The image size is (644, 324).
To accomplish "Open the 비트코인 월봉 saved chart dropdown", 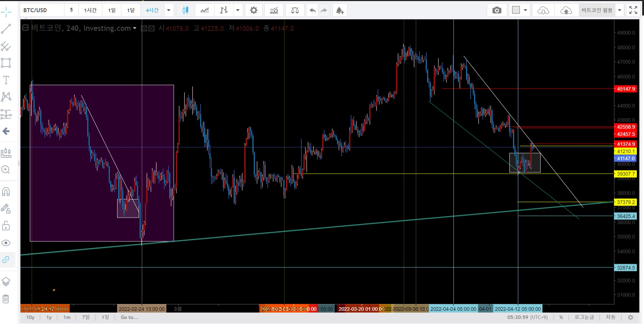I will tap(620, 10).
